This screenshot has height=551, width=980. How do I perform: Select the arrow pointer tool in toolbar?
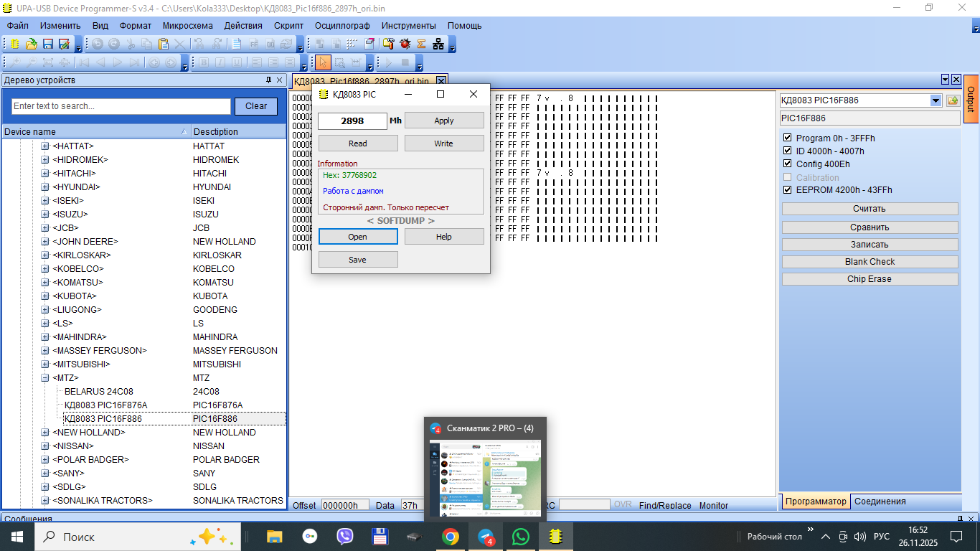(x=323, y=62)
